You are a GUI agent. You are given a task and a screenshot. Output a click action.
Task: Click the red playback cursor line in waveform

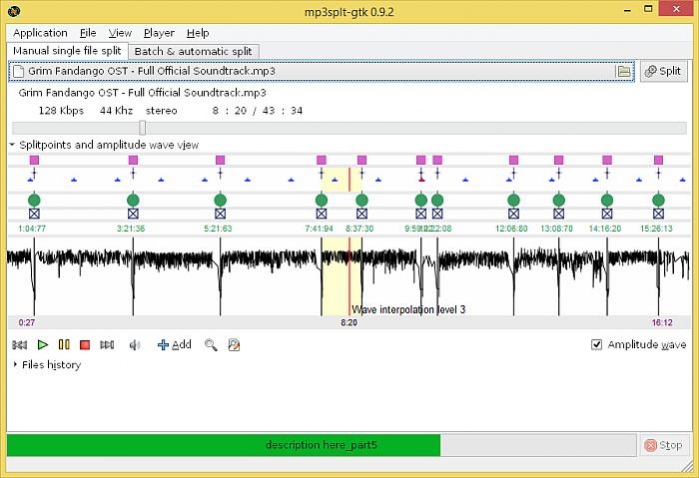(x=350, y=276)
